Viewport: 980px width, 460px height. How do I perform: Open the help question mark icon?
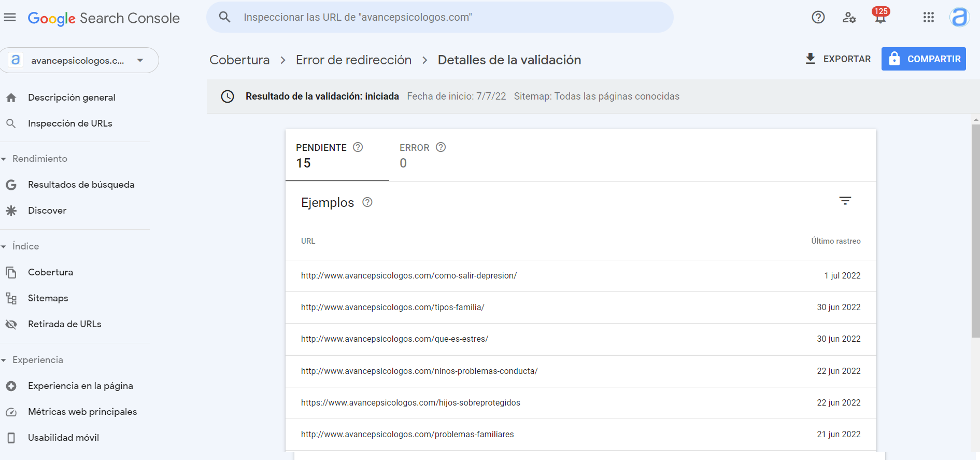pos(818,18)
